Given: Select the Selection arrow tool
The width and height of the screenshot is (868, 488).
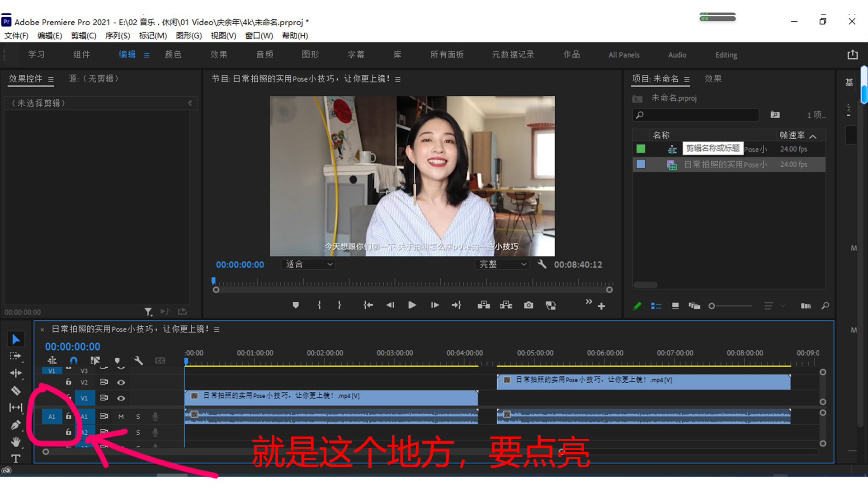Looking at the screenshot, I should coord(16,339).
